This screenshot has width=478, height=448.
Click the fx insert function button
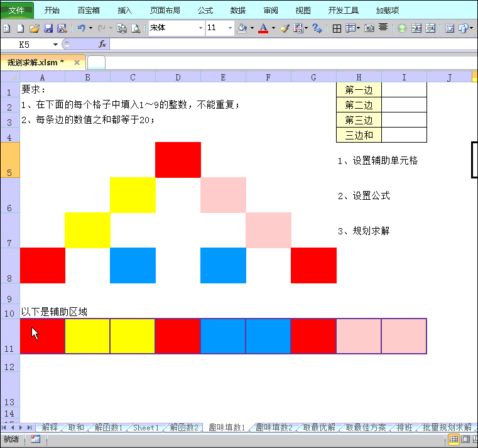click(x=102, y=44)
